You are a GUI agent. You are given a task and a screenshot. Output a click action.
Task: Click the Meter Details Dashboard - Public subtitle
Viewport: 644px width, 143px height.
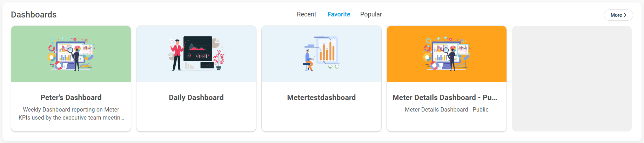pos(447,110)
